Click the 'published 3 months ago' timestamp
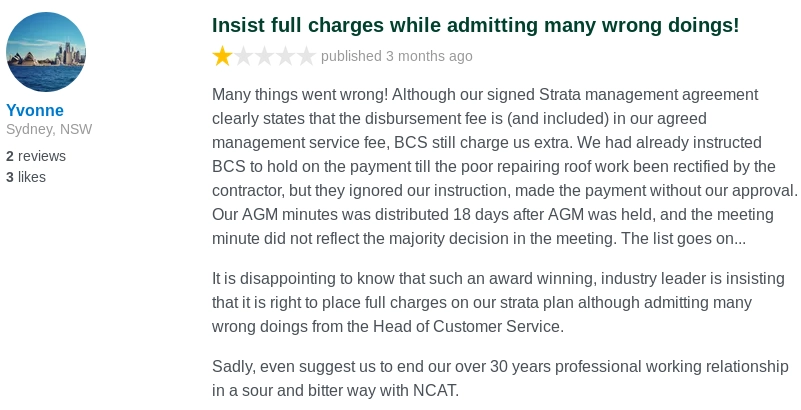The height and width of the screenshot is (410, 801). [397, 56]
